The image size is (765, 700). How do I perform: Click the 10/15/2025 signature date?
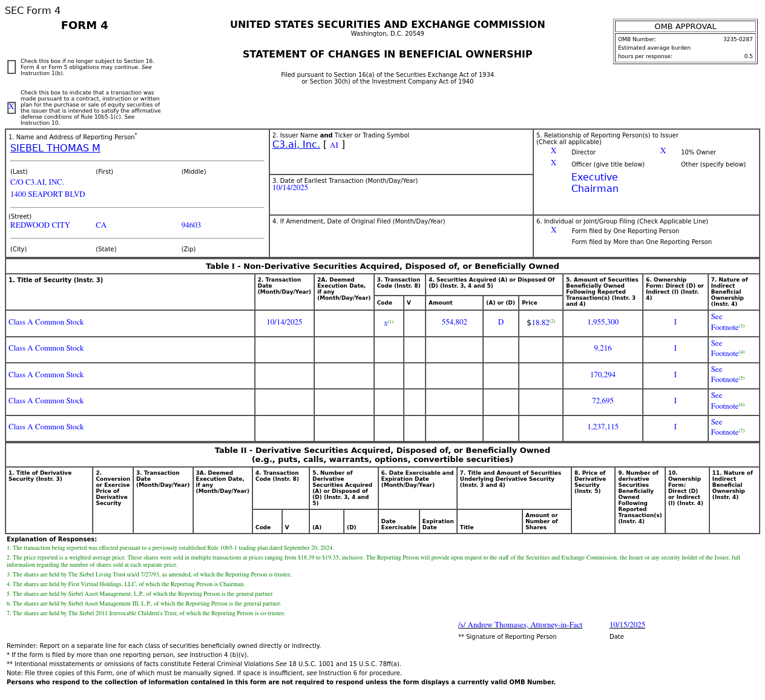tap(627, 625)
